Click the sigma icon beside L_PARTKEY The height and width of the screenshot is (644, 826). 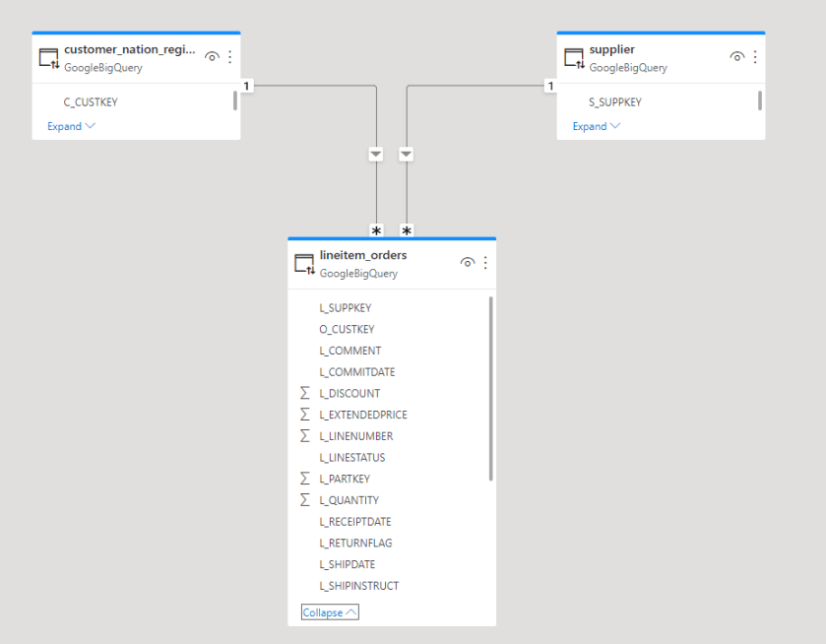tap(304, 478)
